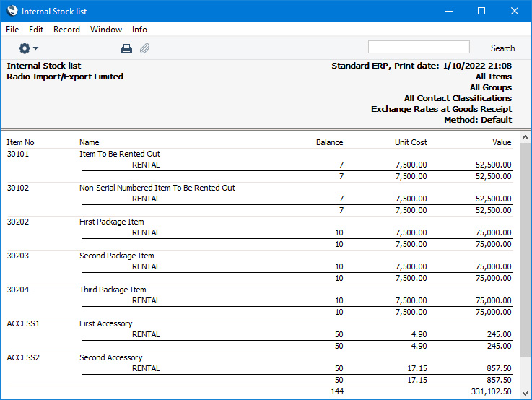Click item number ACCESS2
The image size is (532, 400).
pyautogui.click(x=23, y=357)
